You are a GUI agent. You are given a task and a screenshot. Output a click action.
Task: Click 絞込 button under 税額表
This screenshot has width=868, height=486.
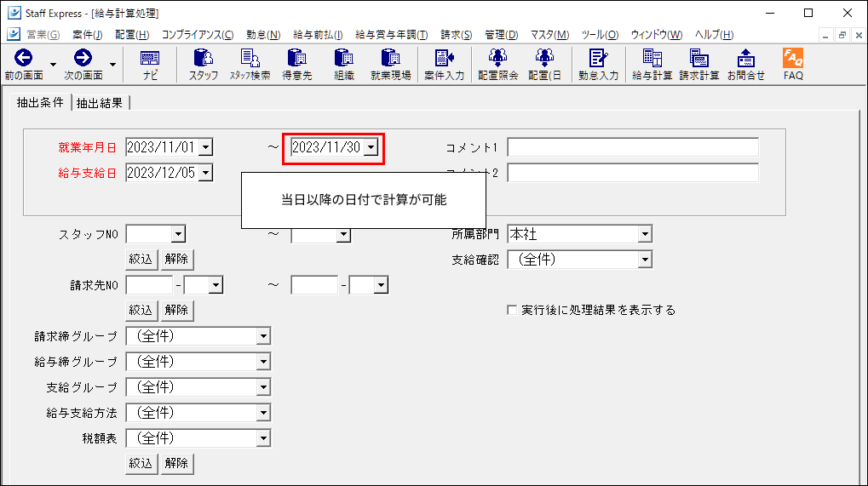pos(141,464)
